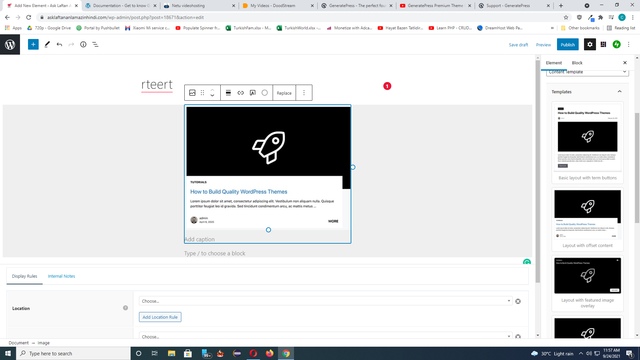Redo the last undone change
Screen dimensions: 640x360
click(71, 44)
